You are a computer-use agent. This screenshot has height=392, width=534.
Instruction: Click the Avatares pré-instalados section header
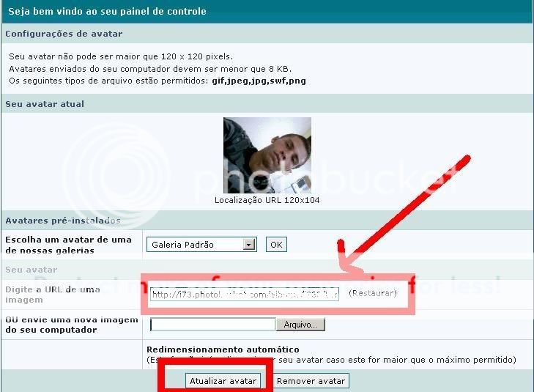pos(62,221)
